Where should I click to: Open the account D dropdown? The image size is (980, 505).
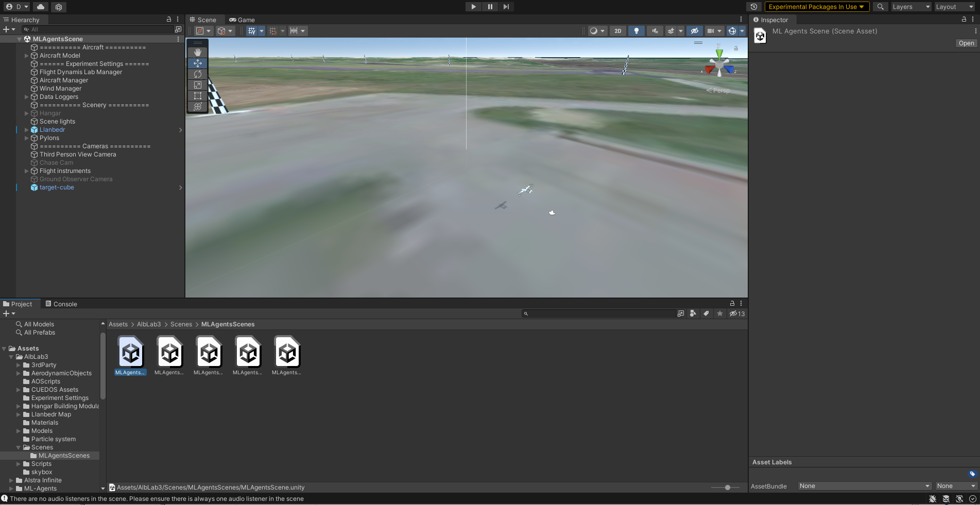[18, 7]
